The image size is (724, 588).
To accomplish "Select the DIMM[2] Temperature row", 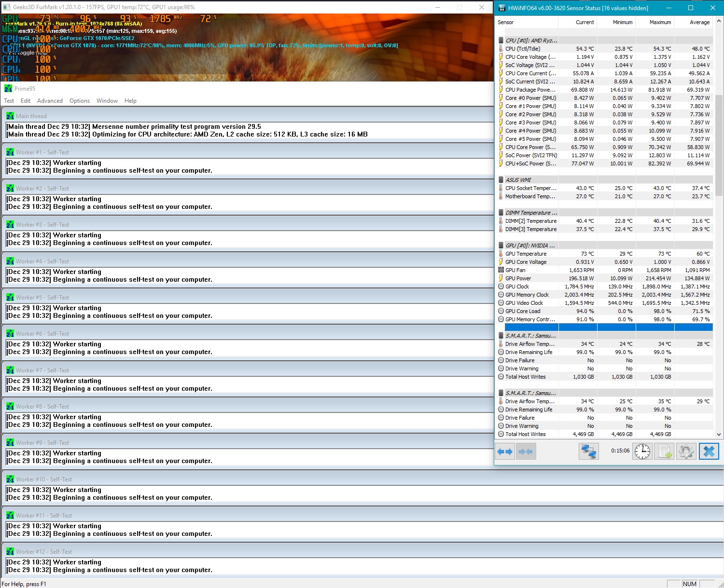I will pyautogui.click(x=605, y=221).
